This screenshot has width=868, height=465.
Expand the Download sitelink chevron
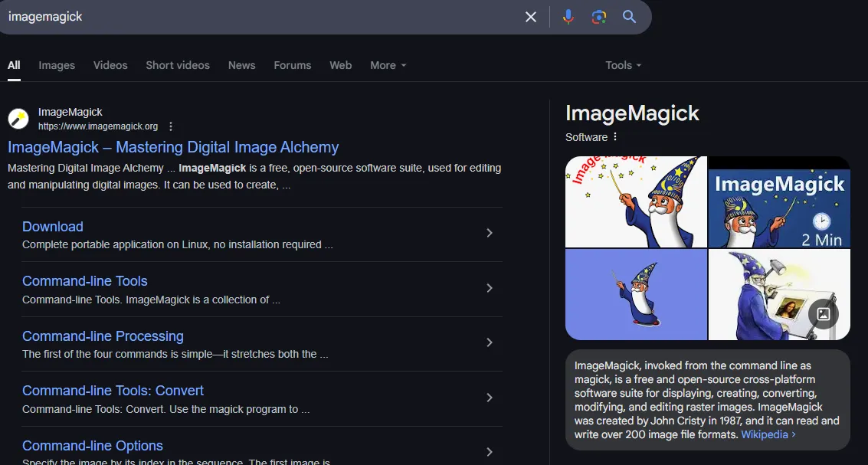[x=490, y=233]
